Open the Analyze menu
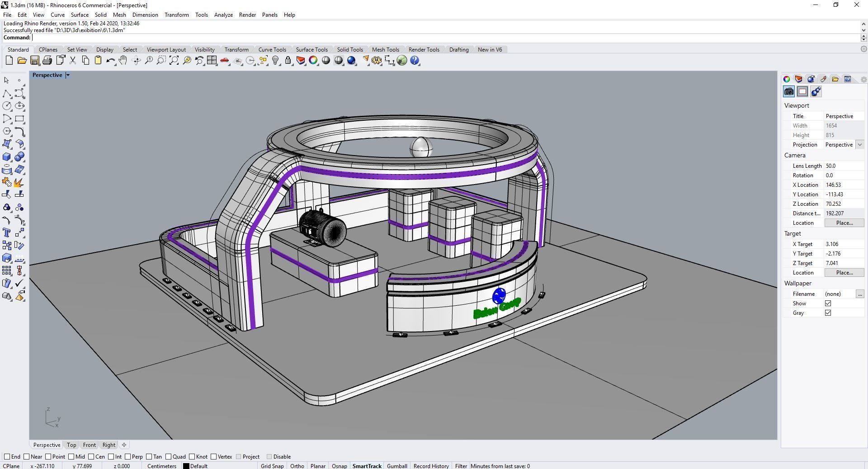Screen dimensions: 868x469 point(223,15)
